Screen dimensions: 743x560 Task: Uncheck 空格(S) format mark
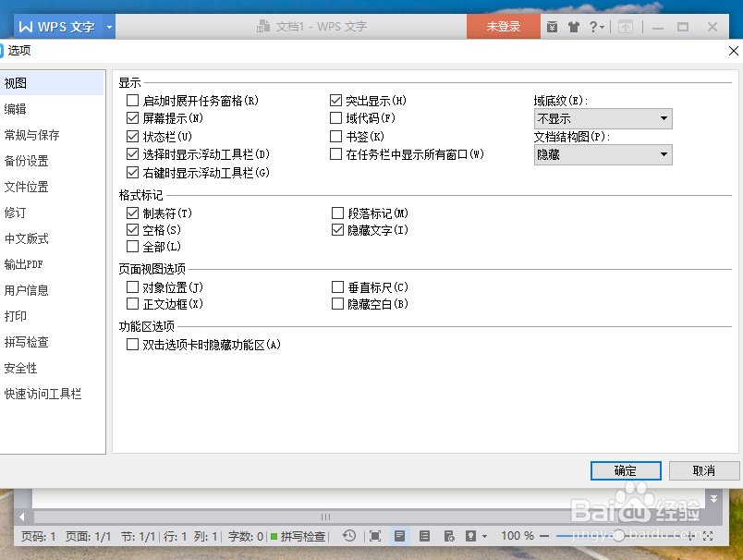(133, 230)
